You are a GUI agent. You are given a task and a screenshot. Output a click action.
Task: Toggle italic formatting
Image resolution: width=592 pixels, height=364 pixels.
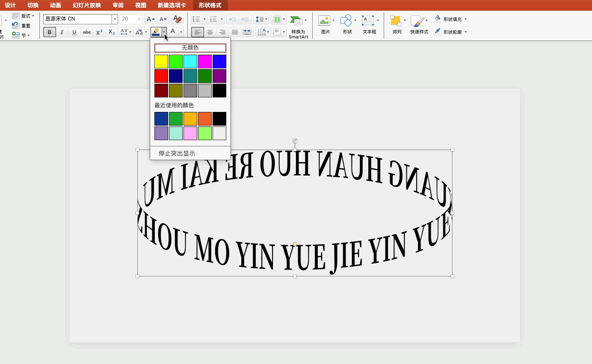[62, 32]
